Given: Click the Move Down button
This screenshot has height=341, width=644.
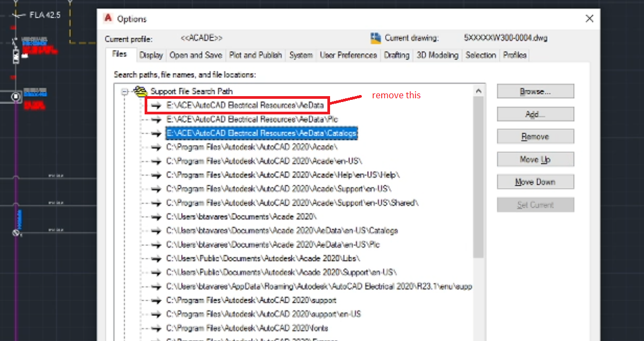Looking at the screenshot, I should (x=535, y=182).
